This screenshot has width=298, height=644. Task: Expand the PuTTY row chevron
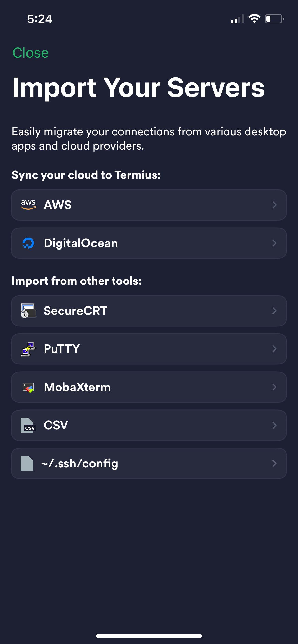pos(275,349)
